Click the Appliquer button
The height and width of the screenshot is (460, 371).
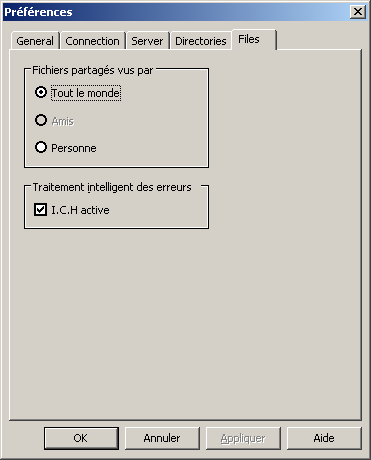click(x=243, y=438)
